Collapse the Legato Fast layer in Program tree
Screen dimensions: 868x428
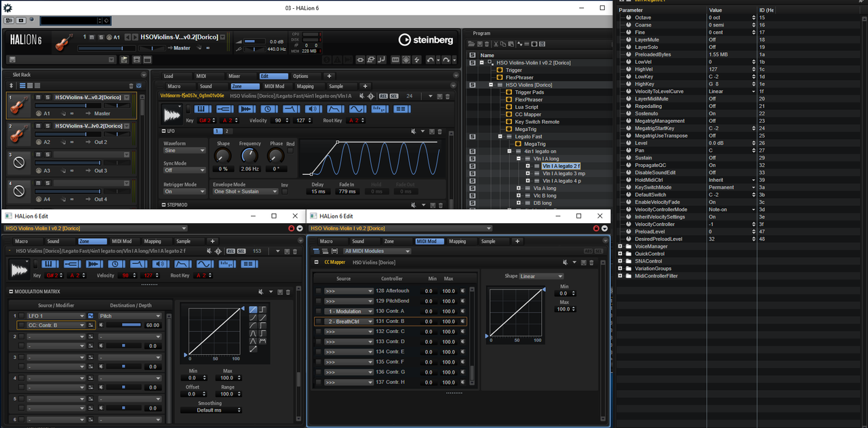pyautogui.click(x=500, y=136)
